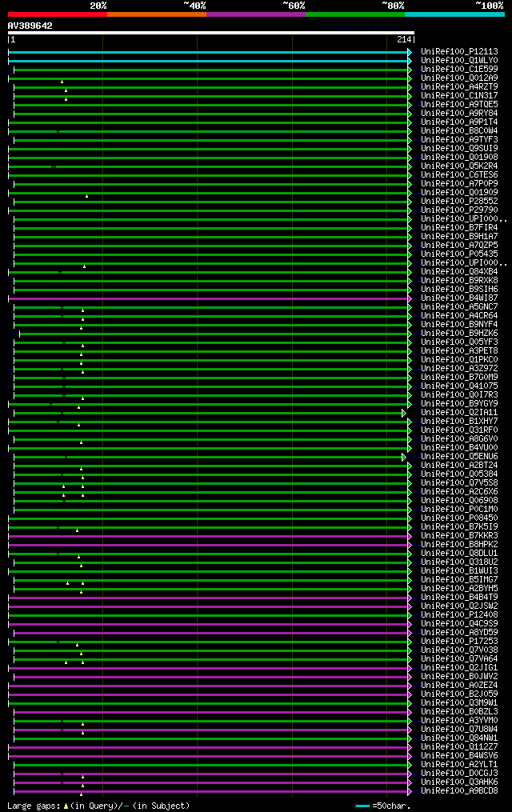
Task: Select the UniRef100_B9H1A7 label
Action: (459, 237)
